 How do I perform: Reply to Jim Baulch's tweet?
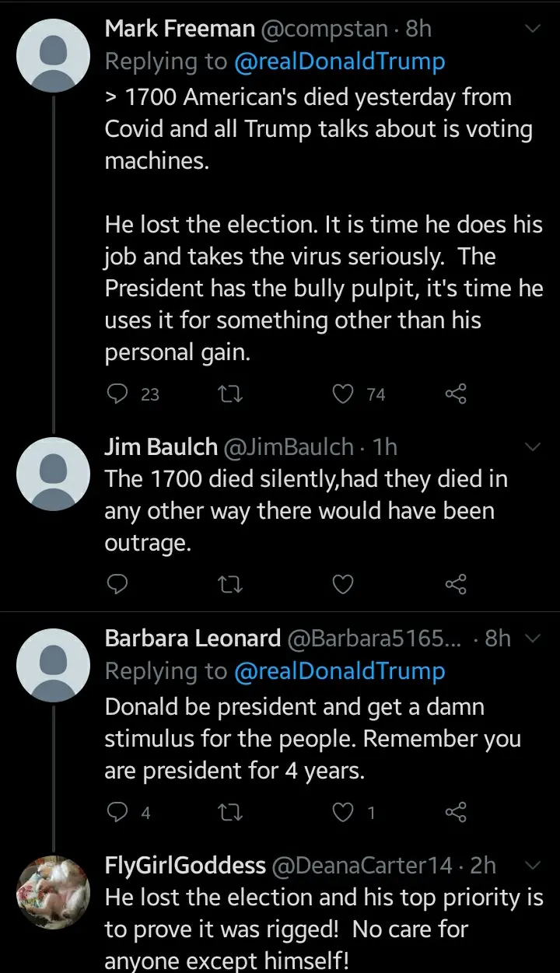(x=117, y=583)
